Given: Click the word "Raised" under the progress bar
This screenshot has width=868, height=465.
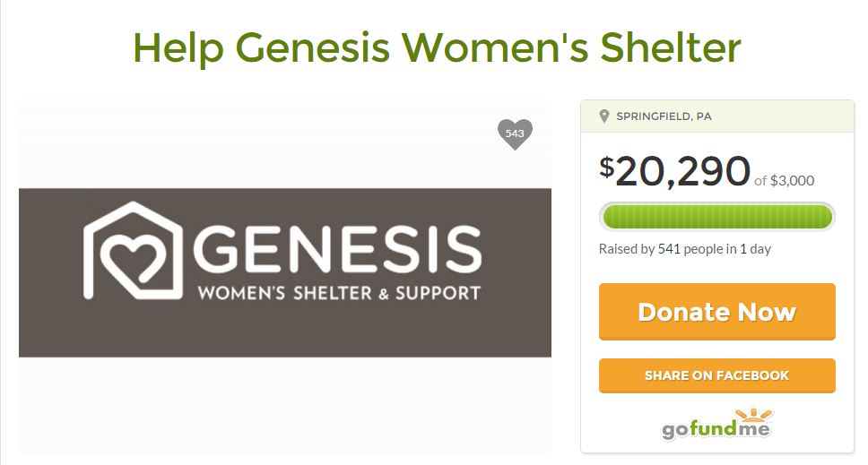Looking at the screenshot, I should pos(618,249).
